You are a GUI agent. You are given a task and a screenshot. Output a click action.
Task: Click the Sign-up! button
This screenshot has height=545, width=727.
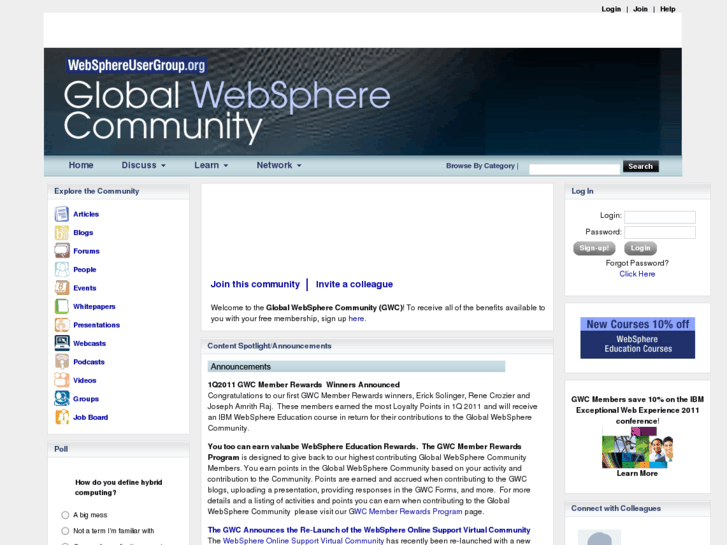pos(594,248)
